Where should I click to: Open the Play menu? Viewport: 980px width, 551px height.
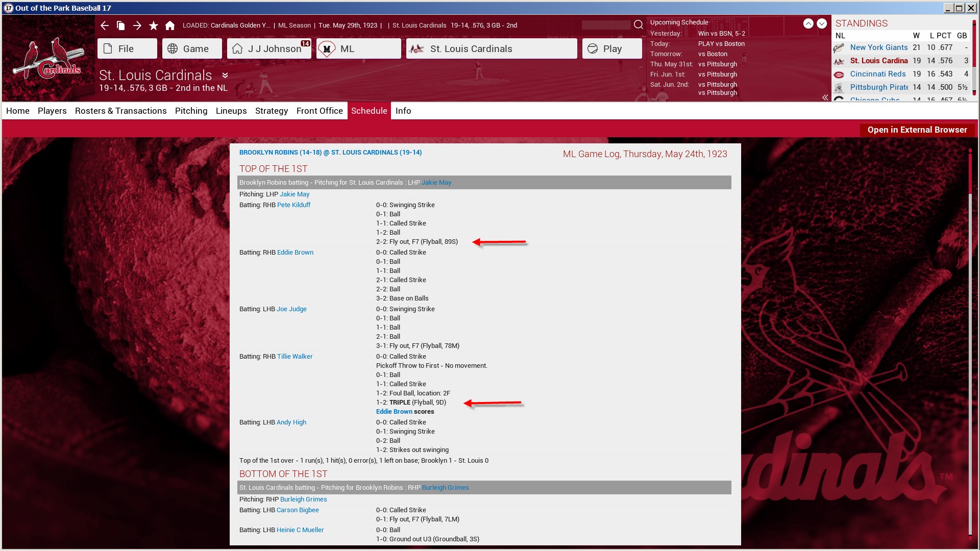point(612,48)
